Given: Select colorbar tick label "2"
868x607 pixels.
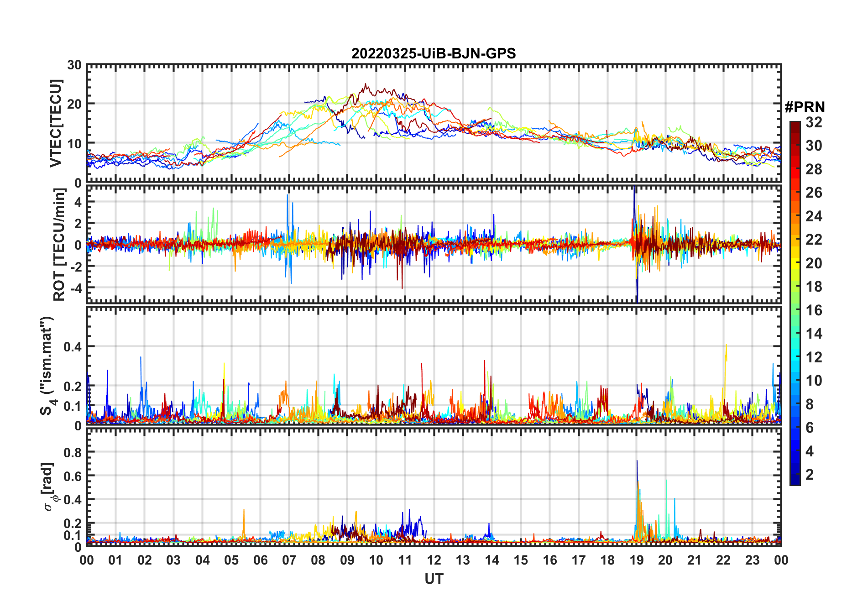Looking at the screenshot, I should click(x=810, y=475).
